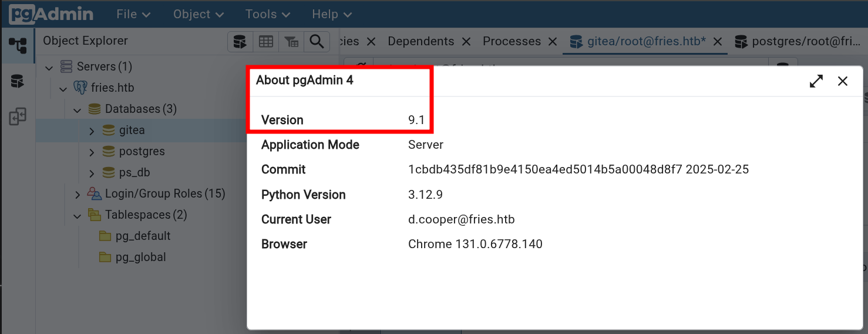Screen dimensions: 868x334
Task: Click the ps_db database icon
Action: [108, 172]
